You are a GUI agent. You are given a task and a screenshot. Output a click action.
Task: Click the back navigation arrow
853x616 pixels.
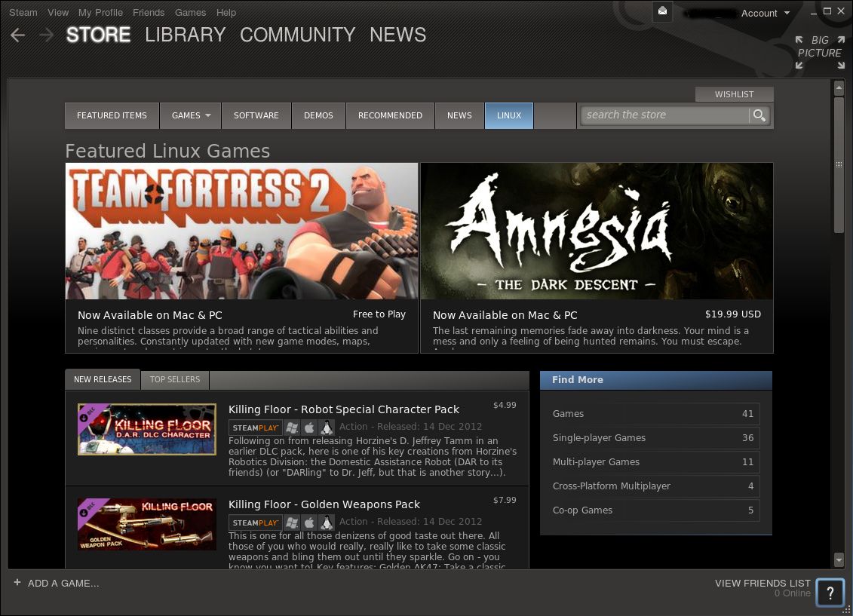click(18, 35)
